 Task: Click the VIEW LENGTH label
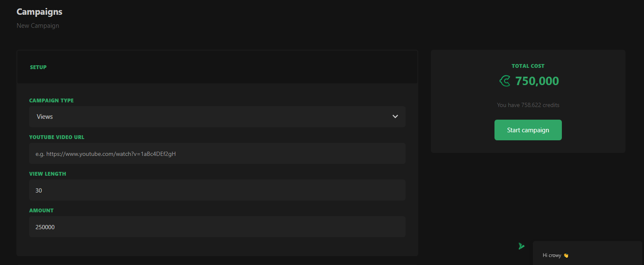(x=48, y=174)
